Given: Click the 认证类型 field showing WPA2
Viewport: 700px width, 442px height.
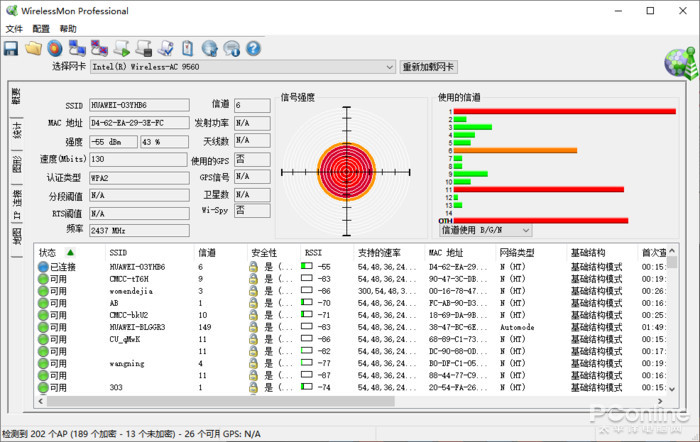Looking at the screenshot, I should 139,178.
